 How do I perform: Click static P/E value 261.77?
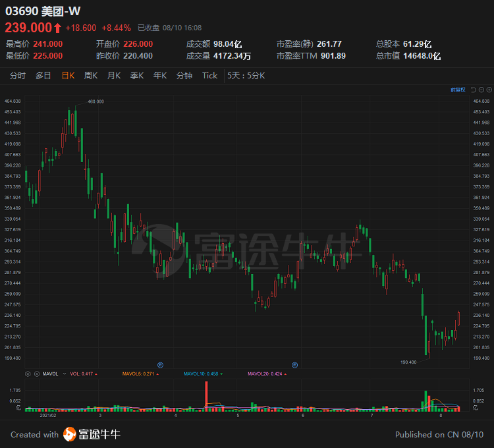(x=329, y=44)
